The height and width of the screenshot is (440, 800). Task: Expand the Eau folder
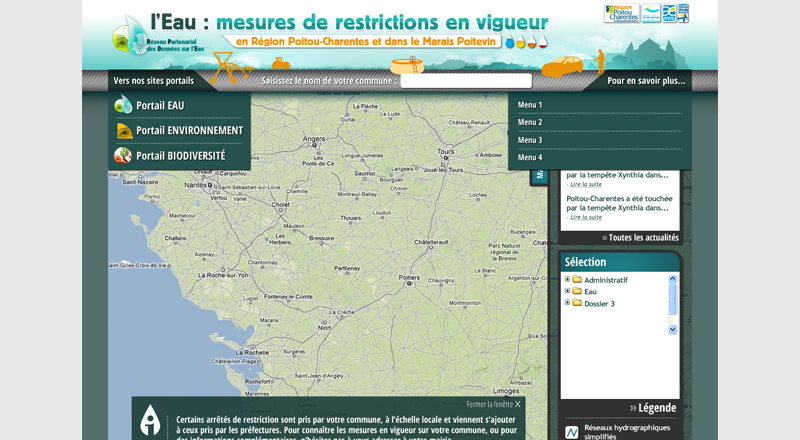click(x=567, y=291)
